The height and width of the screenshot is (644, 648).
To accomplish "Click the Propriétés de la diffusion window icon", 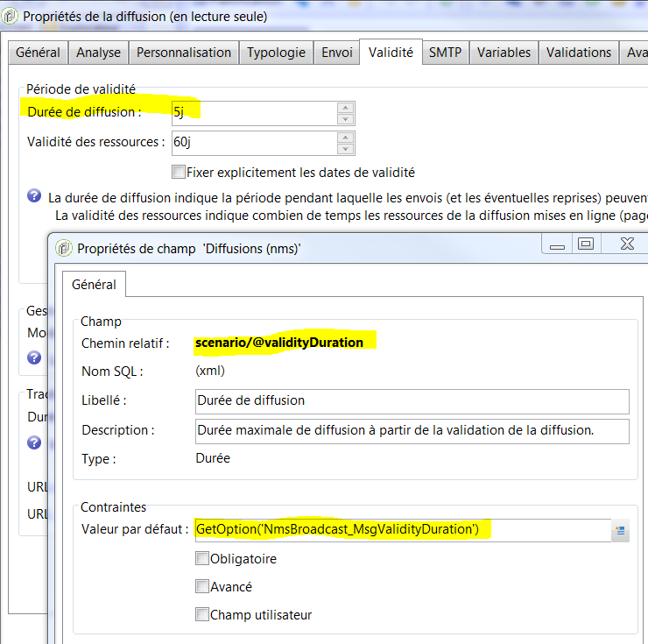I will click(x=10, y=16).
